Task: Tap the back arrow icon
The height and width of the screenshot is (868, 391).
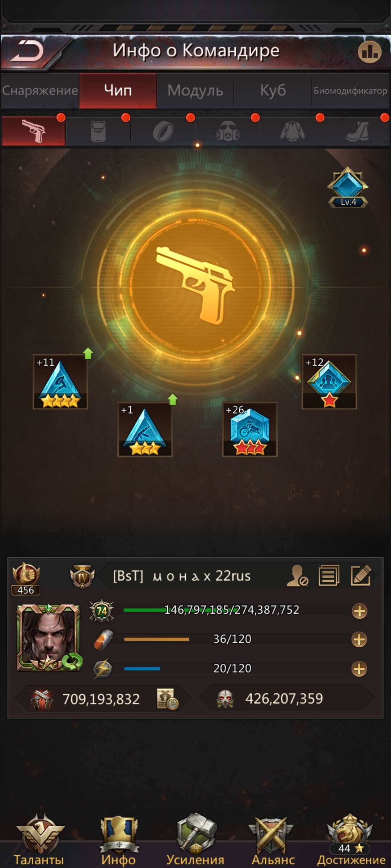Action: point(27,51)
